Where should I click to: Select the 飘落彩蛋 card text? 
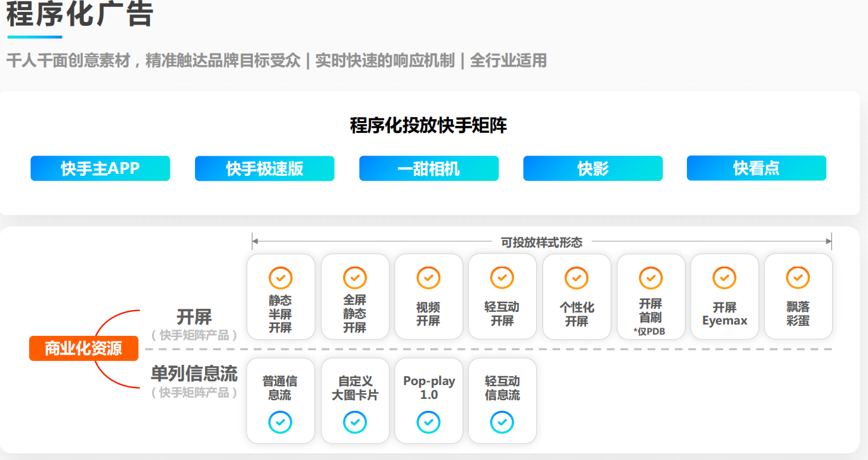(x=798, y=314)
